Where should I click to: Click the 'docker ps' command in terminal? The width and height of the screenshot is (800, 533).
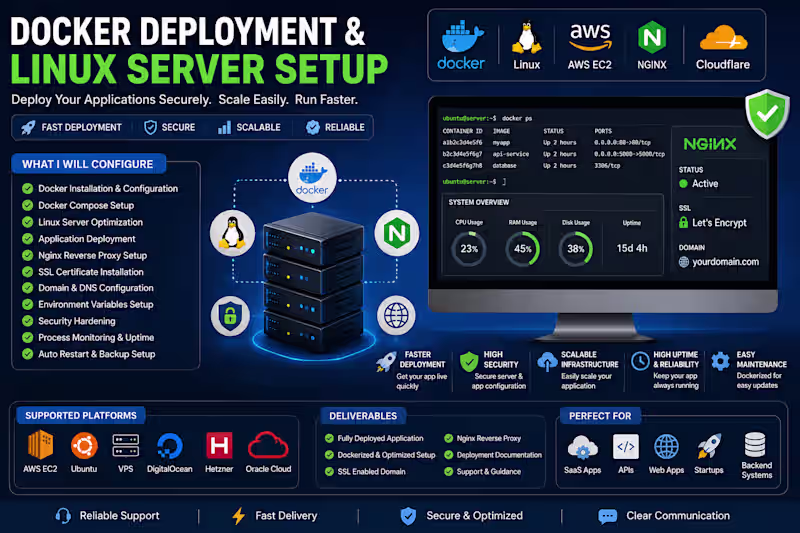(517, 118)
